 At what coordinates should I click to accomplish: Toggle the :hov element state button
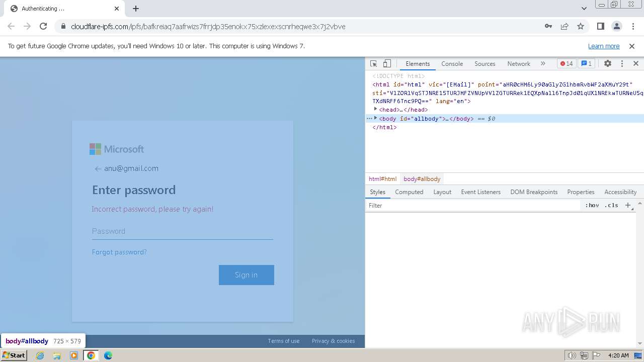(x=592, y=205)
